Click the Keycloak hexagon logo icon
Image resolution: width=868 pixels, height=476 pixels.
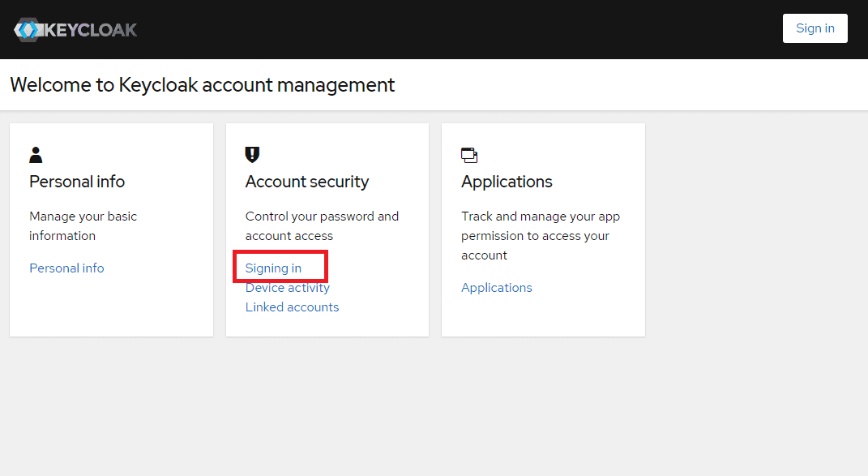coord(28,30)
